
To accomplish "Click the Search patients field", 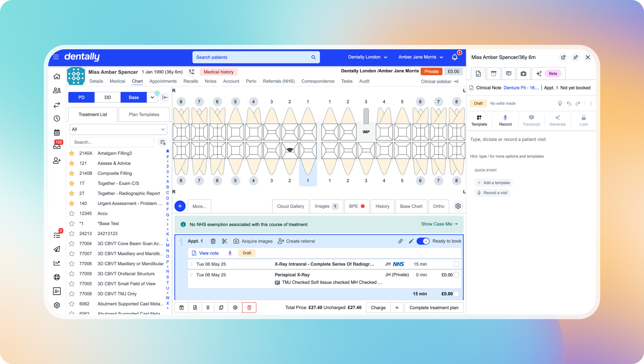I will [256, 57].
